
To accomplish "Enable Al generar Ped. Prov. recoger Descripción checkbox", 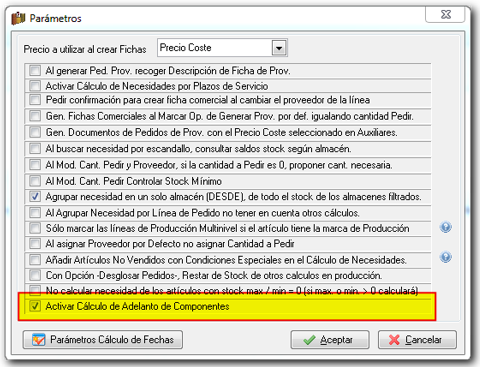I will (x=35, y=70).
